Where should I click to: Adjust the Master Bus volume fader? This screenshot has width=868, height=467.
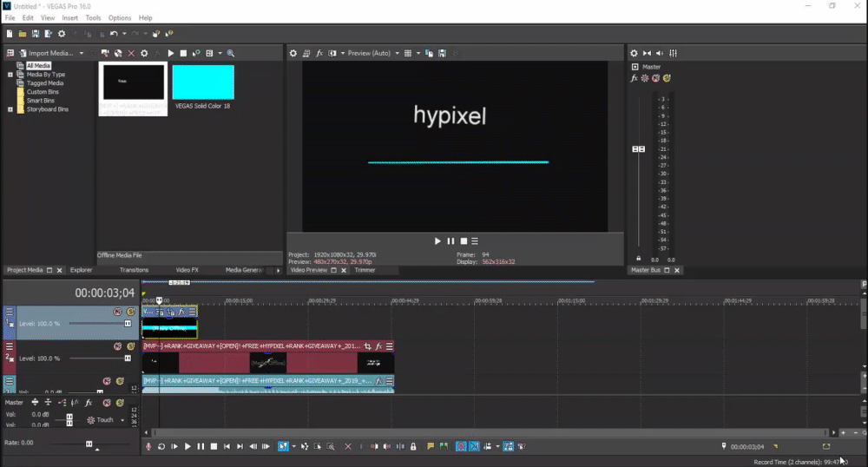pos(638,148)
